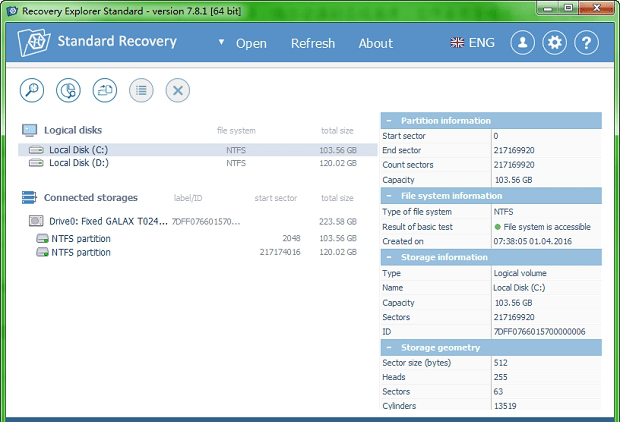This screenshot has height=438, width=620.
Task: Click the 223.58 GB size of Drive0
Action: [338, 222]
